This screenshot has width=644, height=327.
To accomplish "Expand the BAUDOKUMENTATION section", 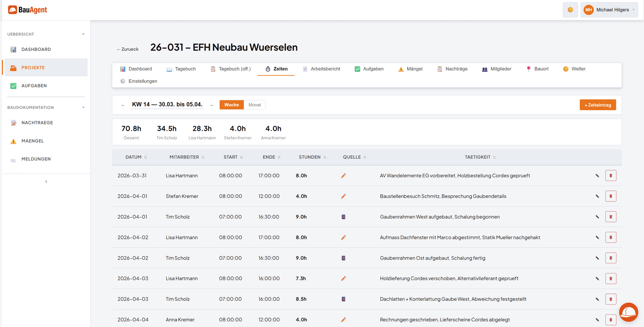I will tap(83, 107).
